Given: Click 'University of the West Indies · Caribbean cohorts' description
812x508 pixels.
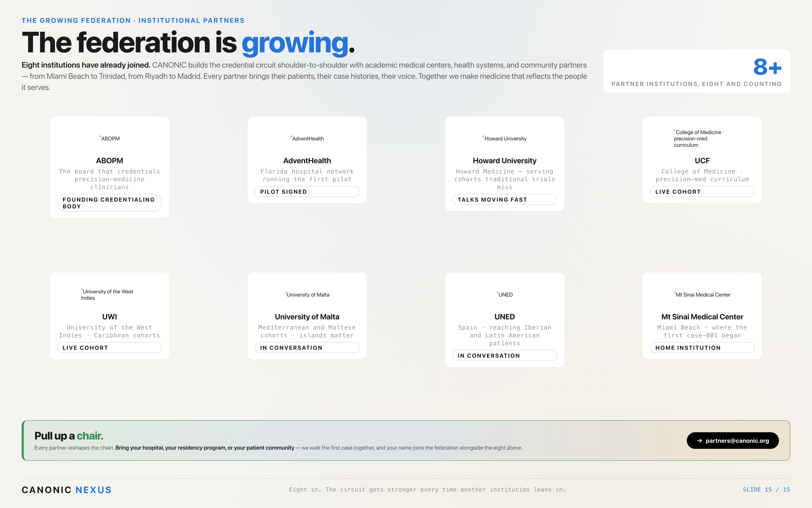Looking at the screenshot, I should tap(109, 331).
